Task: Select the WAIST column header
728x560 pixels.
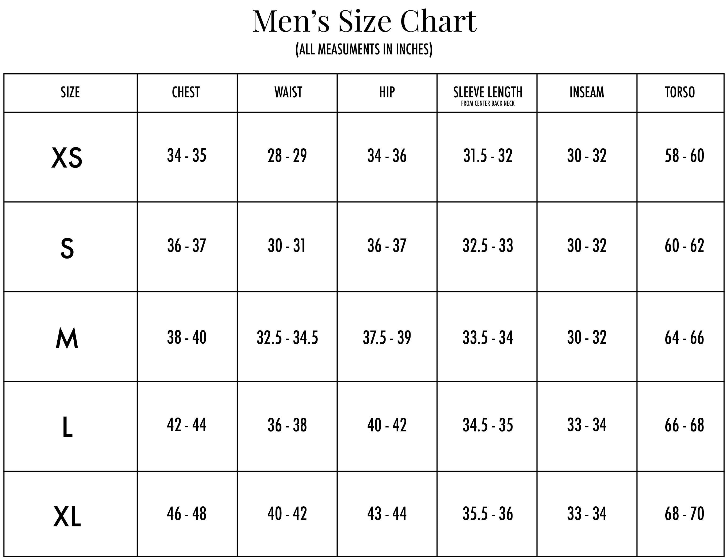Action: (288, 92)
